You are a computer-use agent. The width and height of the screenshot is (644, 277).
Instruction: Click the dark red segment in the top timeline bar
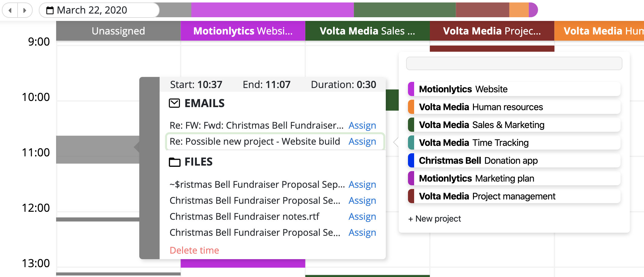point(483,10)
